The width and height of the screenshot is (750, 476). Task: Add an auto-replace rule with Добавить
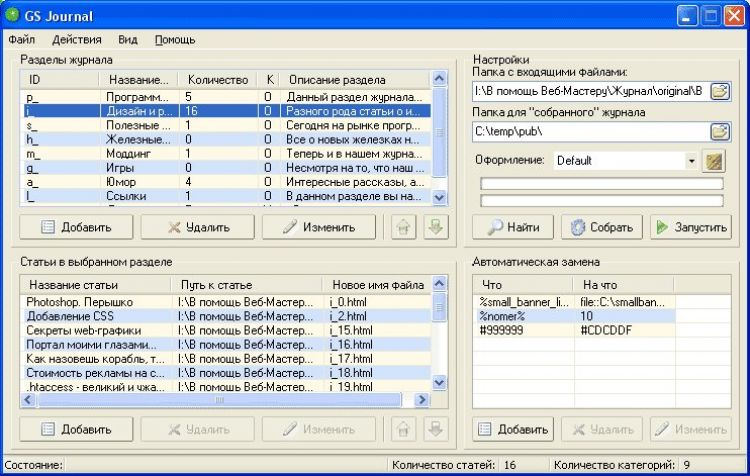point(513,429)
